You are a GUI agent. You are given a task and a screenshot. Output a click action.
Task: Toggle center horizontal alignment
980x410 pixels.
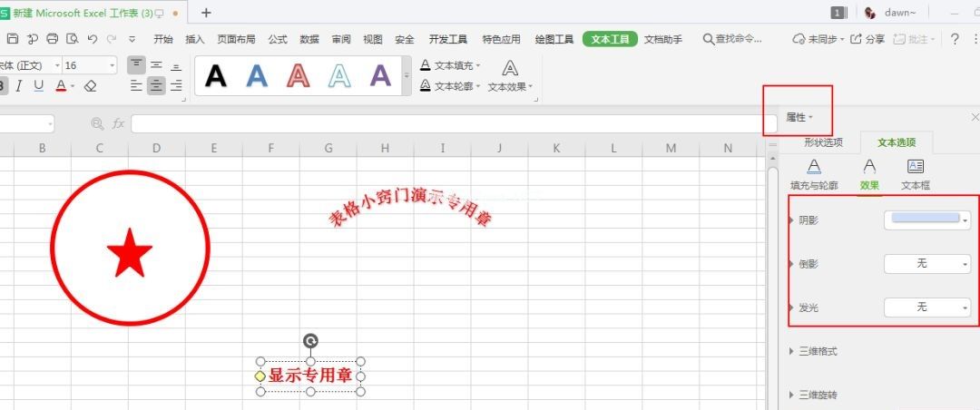156,86
